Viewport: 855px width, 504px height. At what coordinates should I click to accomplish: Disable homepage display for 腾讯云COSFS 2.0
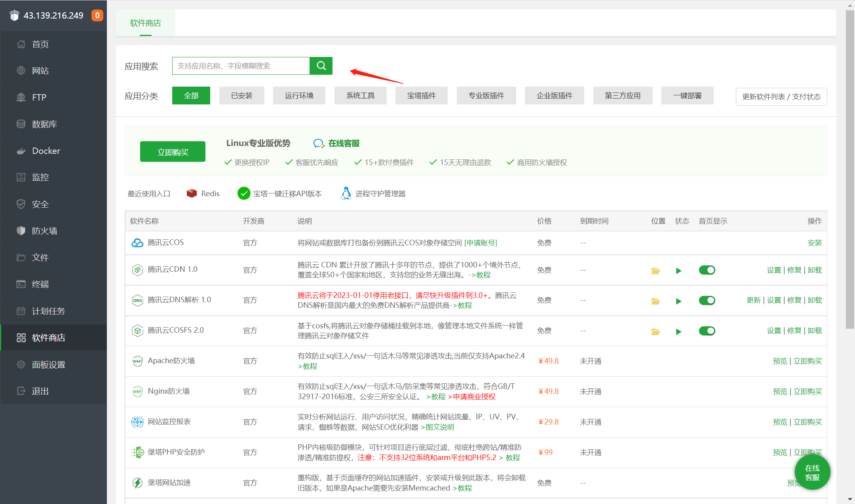707,331
